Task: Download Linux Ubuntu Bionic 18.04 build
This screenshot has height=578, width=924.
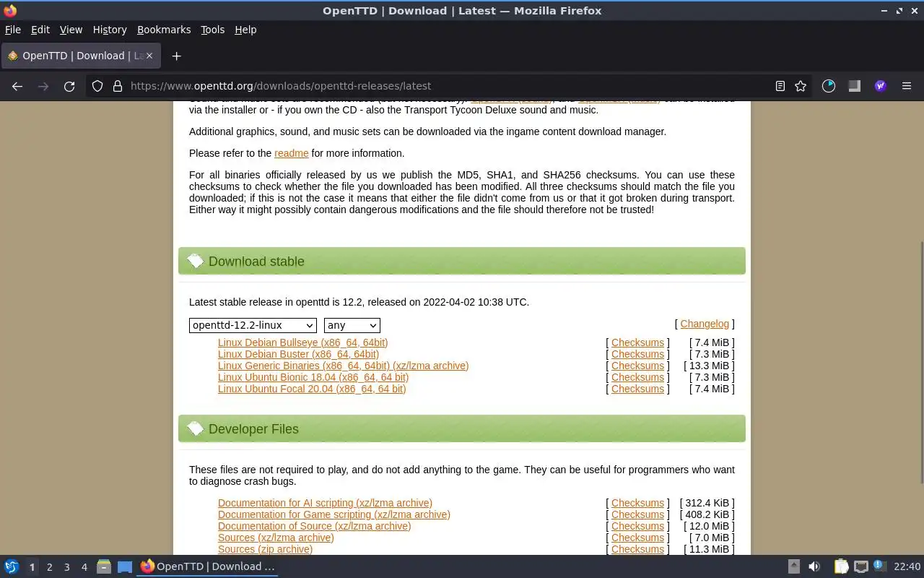Action: tap(313, 377)
